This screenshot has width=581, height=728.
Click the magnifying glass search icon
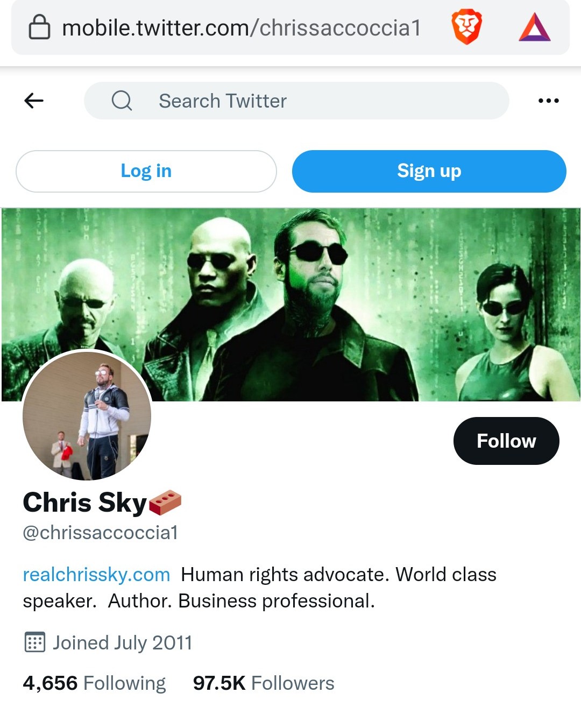coord(122,101)
